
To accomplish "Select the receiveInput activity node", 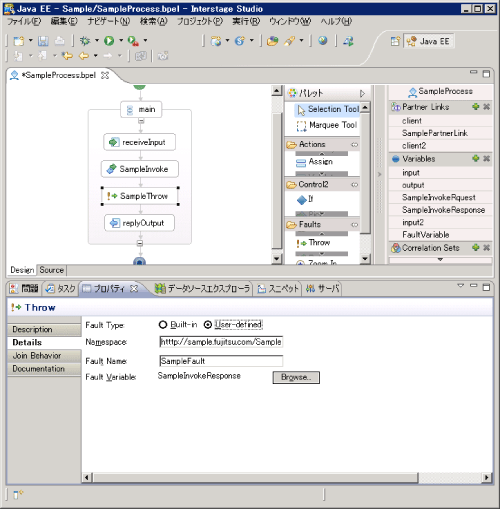I will tap(140, 142).
